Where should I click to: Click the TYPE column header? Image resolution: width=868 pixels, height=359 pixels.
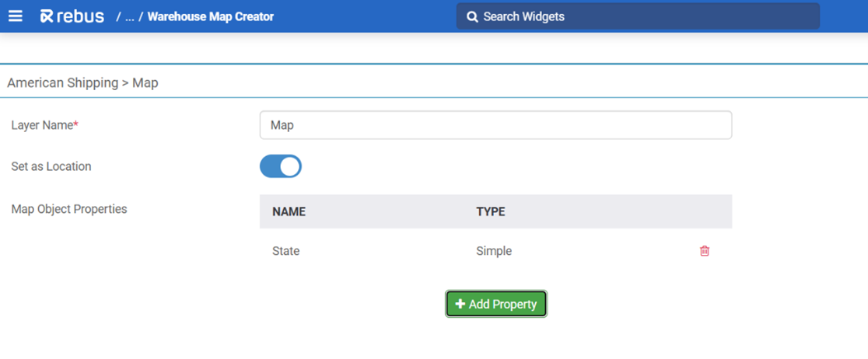click(490, 211)
